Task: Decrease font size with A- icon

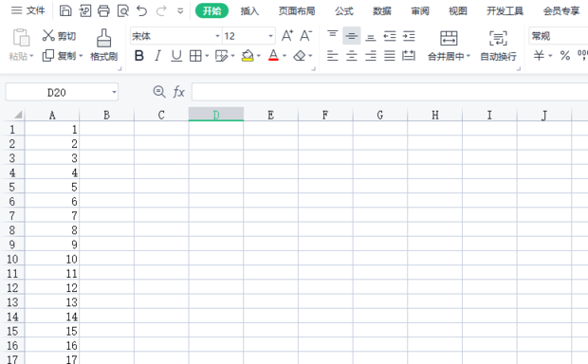Action: (305, 36)
